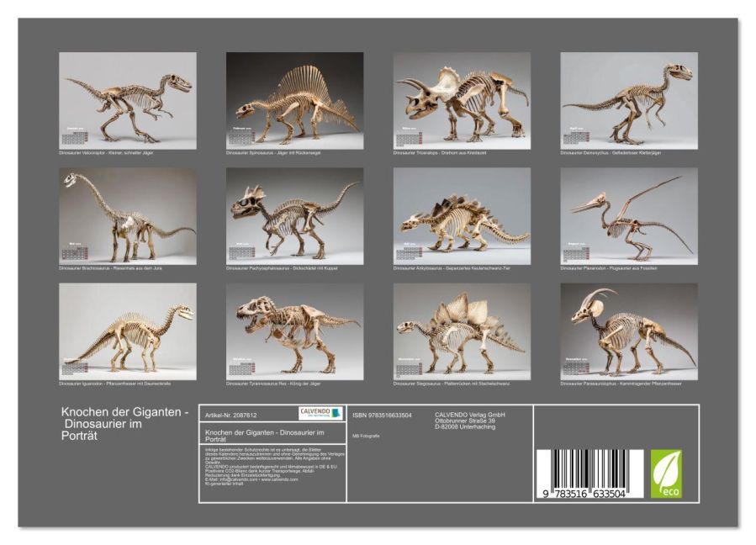Open the Pteranodon skeleton thumbnail

tap(629, 216)
